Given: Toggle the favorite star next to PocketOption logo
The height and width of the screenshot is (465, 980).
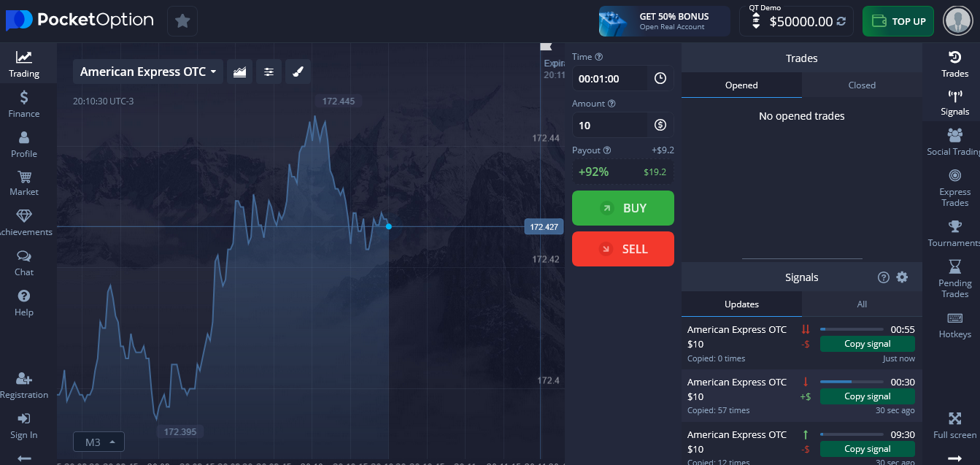Looking at the screenshot, I should 182,20.
